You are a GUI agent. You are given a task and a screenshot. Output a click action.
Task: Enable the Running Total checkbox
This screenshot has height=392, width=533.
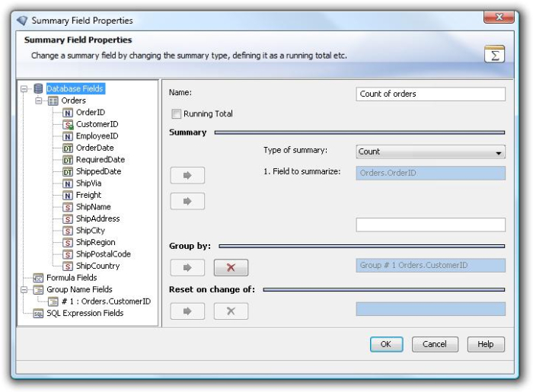[176, 113]
